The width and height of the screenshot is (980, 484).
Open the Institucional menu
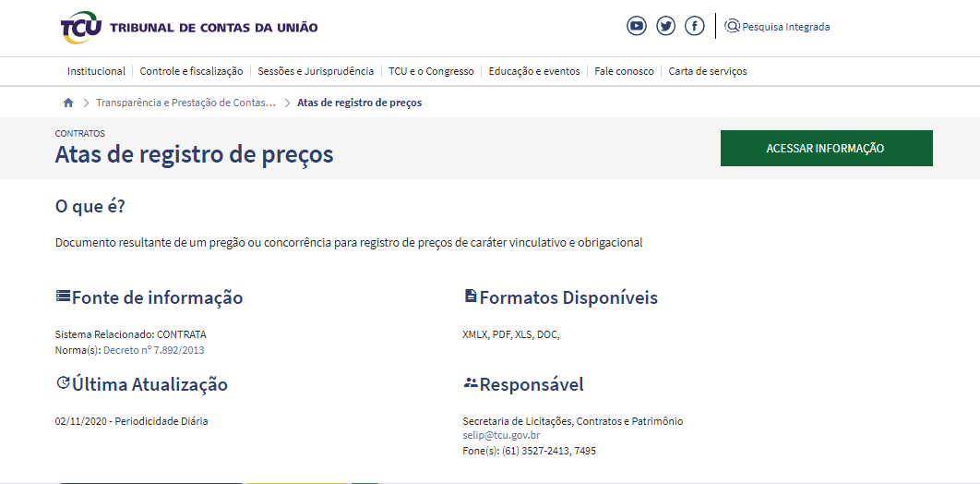[96, 71]
